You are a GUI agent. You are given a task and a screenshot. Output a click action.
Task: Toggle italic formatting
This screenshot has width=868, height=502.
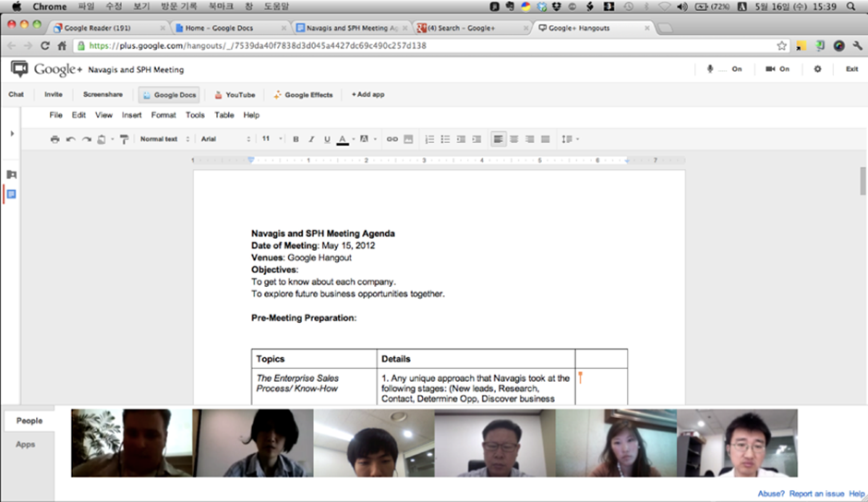click(311, 139)
